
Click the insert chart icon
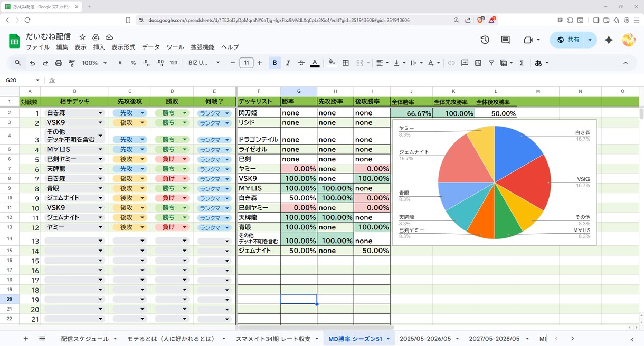pyautogui.click(x=478, y=63)
